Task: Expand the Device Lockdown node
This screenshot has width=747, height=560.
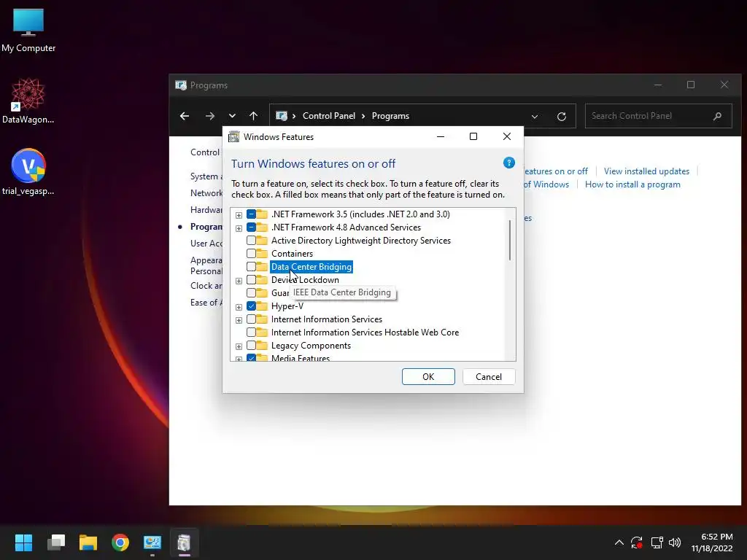Action: pyautogui.click(x=239, y=281)
